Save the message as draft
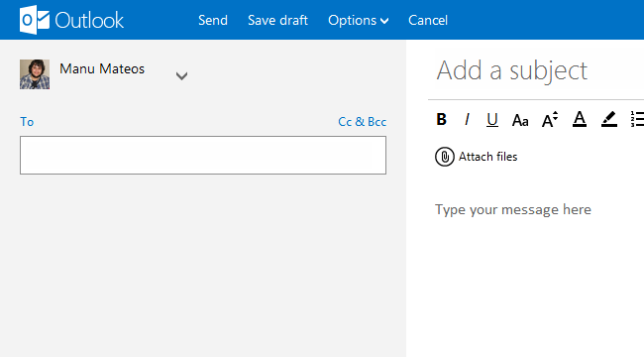Viewport: 644px width, 357px height. pyautogui.click(x=277, y=20)
